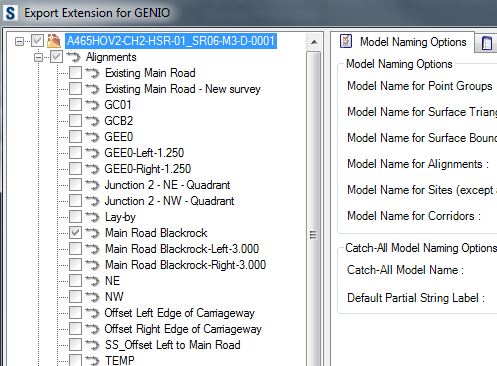
Task: Click alignment icon next to Junction 2 - NW - Quadrant
Action: pos(92,201)
